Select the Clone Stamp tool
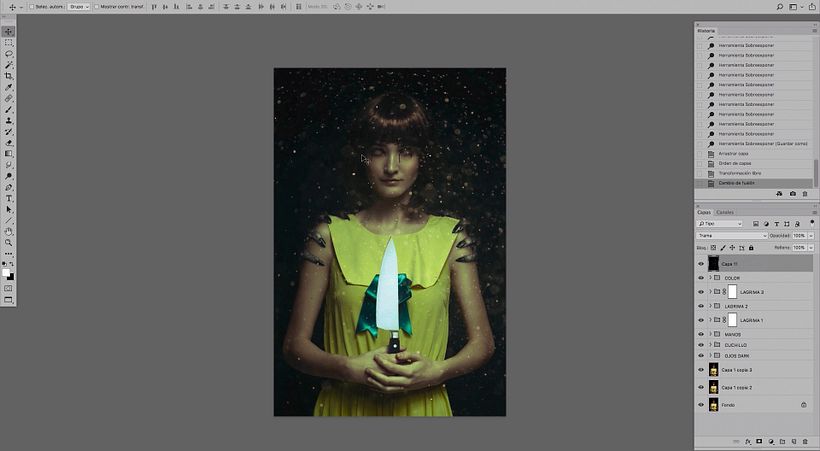The width and height of the screenshot is (820, 451). coord(8,120)
